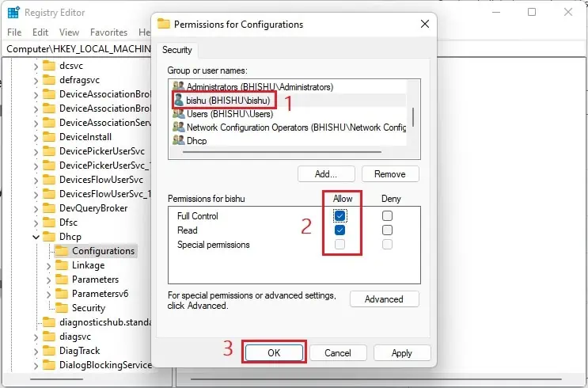Click the user list vertical scrollbar thumb
Screen dimensions: 588x388
tap(413, 117)
